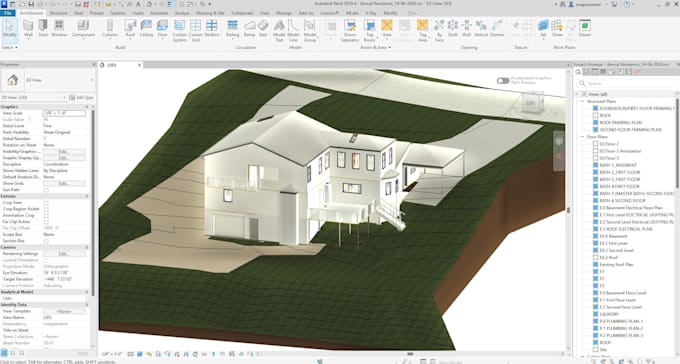The height and width of the screenshot is (364, 680).
Task: Toggle the Annotation Crop checkbox
Action: point(46,215)
